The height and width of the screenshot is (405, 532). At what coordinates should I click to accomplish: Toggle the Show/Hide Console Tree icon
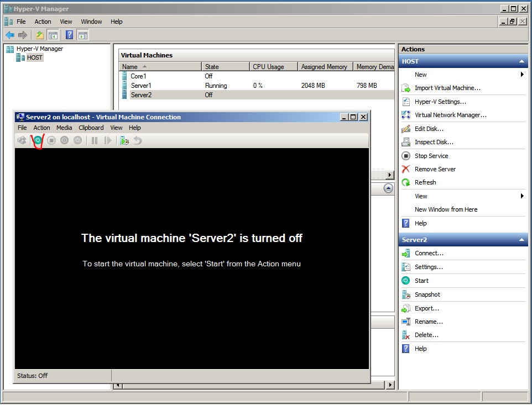53,35
